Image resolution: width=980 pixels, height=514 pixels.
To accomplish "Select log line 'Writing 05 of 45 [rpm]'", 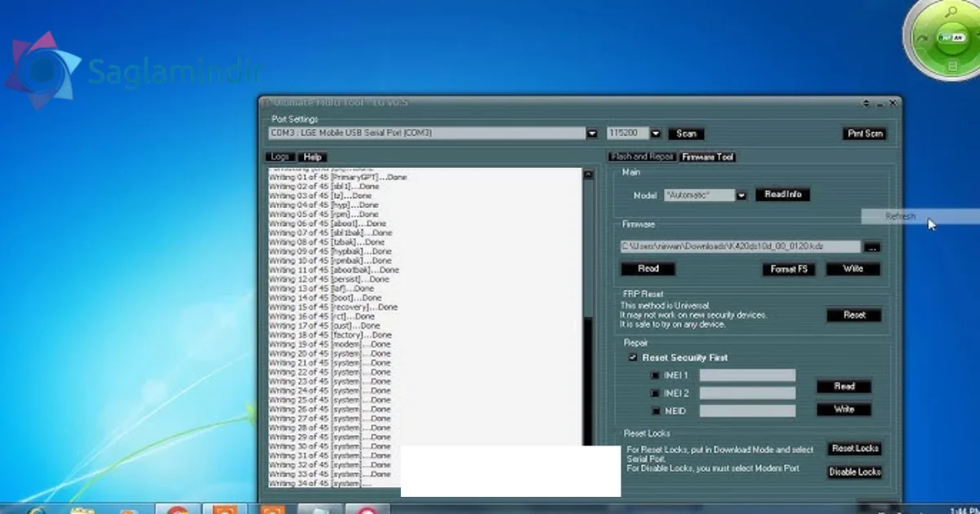I will click(x=323, y=214).
